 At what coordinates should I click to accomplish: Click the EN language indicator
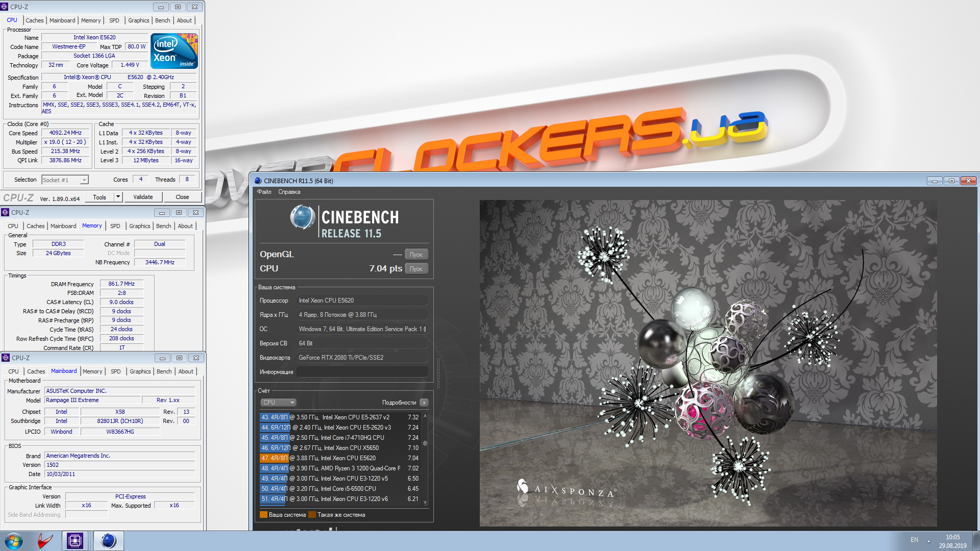[914, 540]
